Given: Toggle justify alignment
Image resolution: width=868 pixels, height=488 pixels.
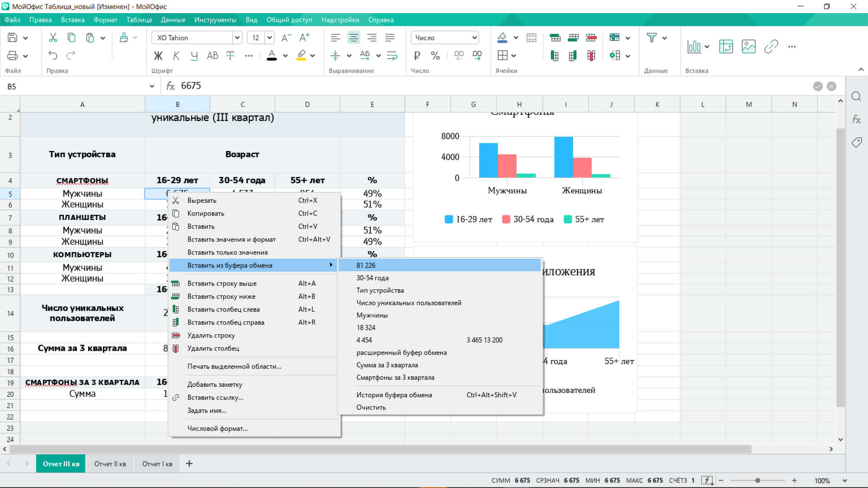Looking at the screenshot, I should pos(390,38).
